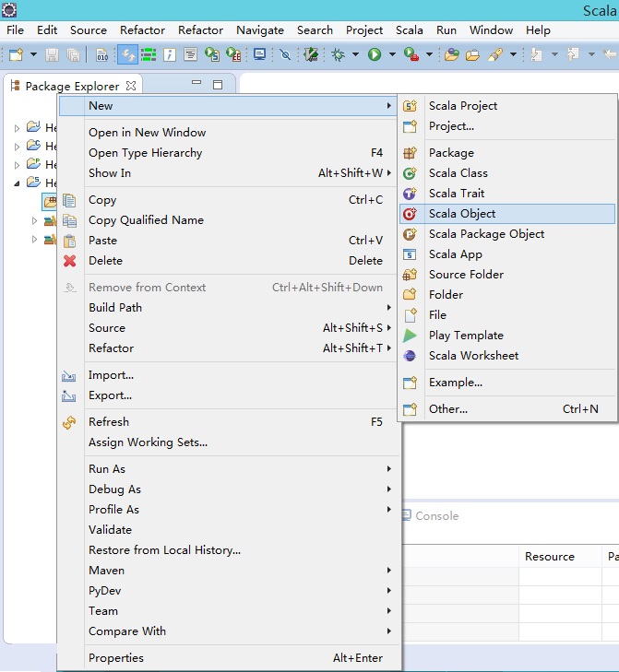Click the Scala Worksheet icon
Image resolution: width=619 pixels, height=672 pixels.
410,356
